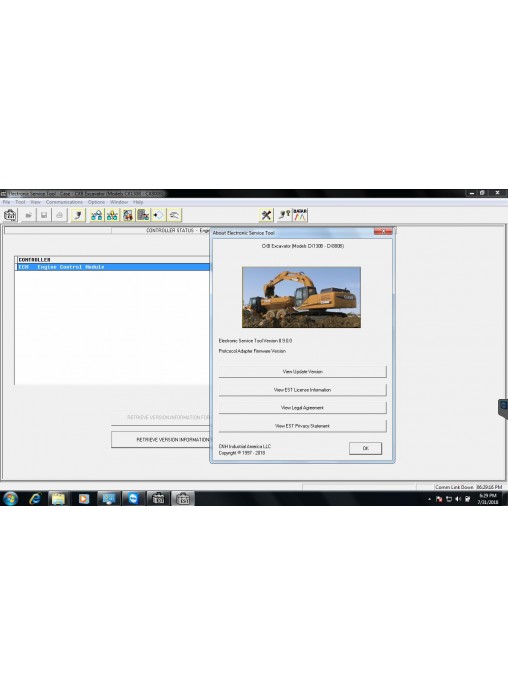Click View EST Licence Information button

tap(302, 390)
